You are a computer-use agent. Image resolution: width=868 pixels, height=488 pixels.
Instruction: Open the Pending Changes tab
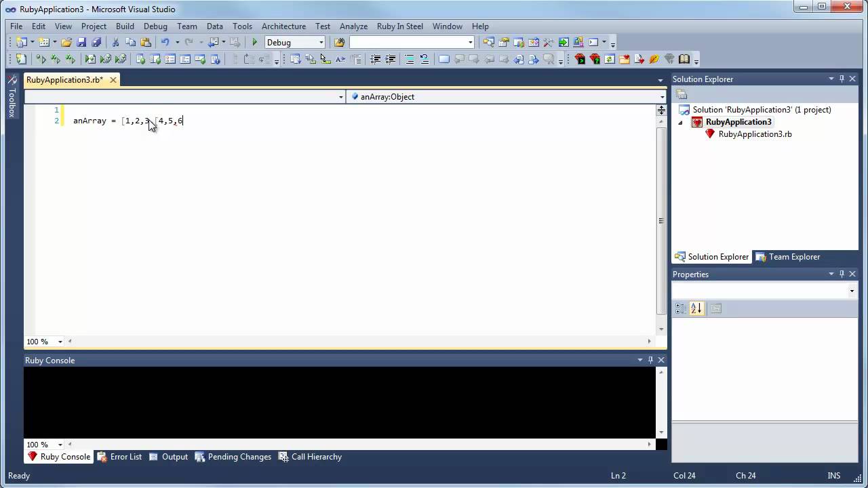233,457
